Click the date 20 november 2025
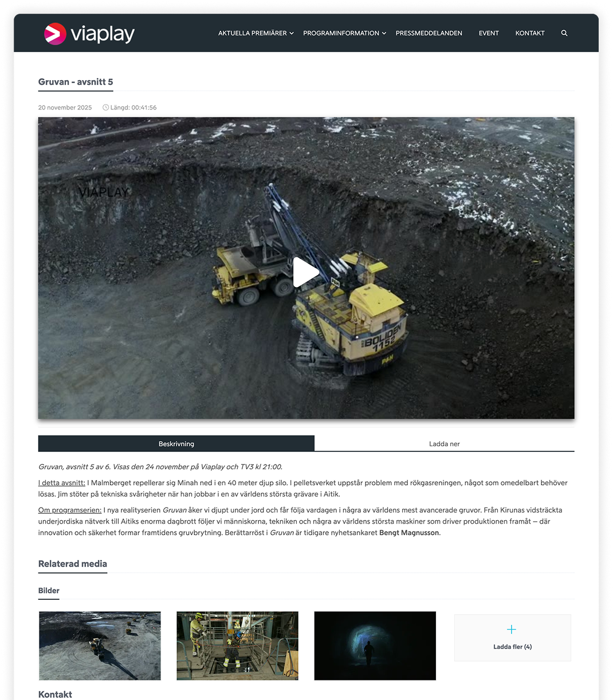This screenshot has width=613, height=700. pos(65,107)
